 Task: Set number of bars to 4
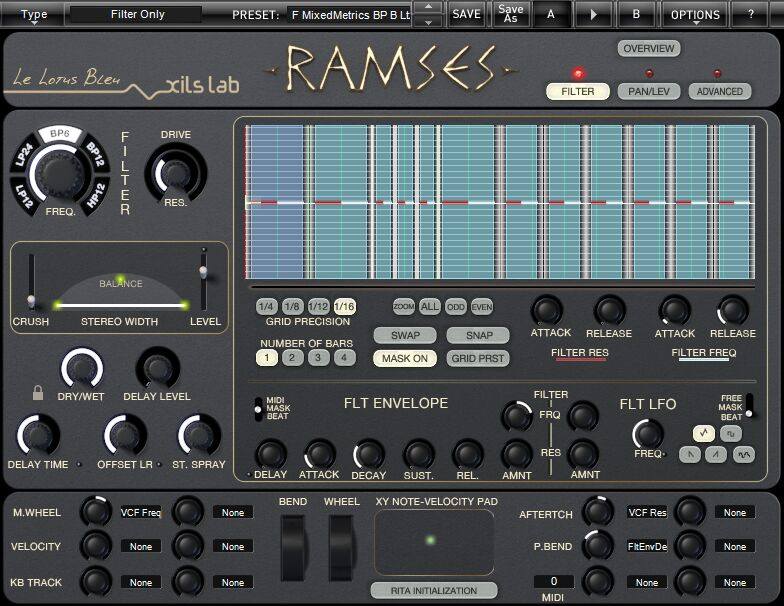(344, 357)
